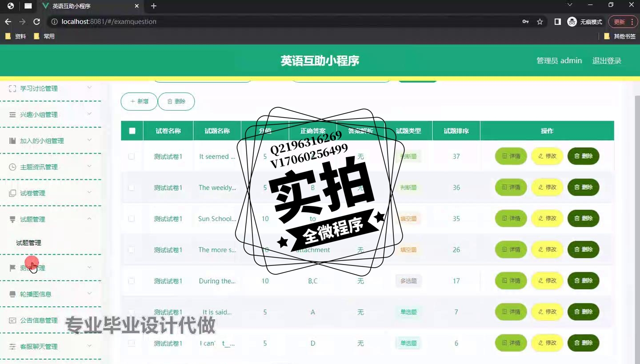This screenshot has width=640, height=364.
Task: Click the 轮播图信息 sidebar icon
Action: click(x=12, y=294)
